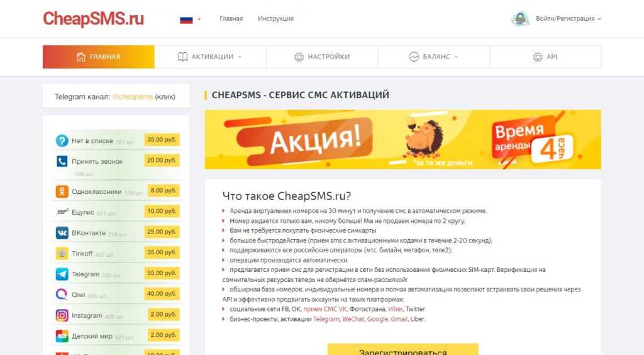
Task: Click the Одноклассники service icon
Action: pos(62,191)
